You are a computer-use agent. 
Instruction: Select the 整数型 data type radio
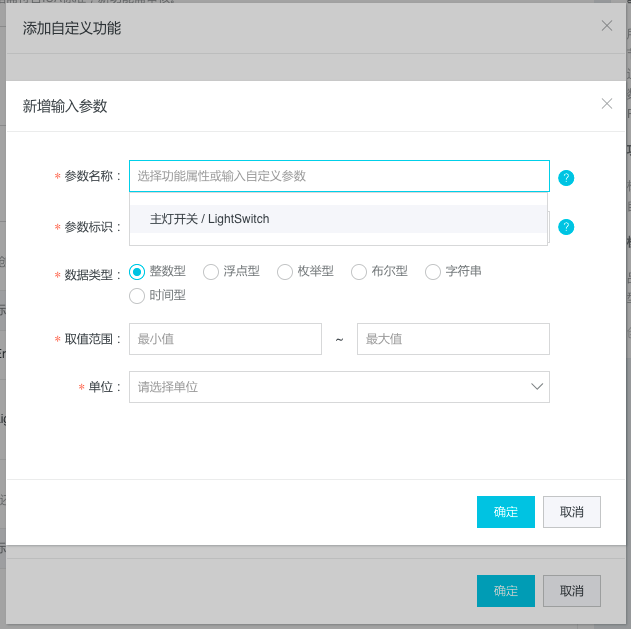pos(138,271)
